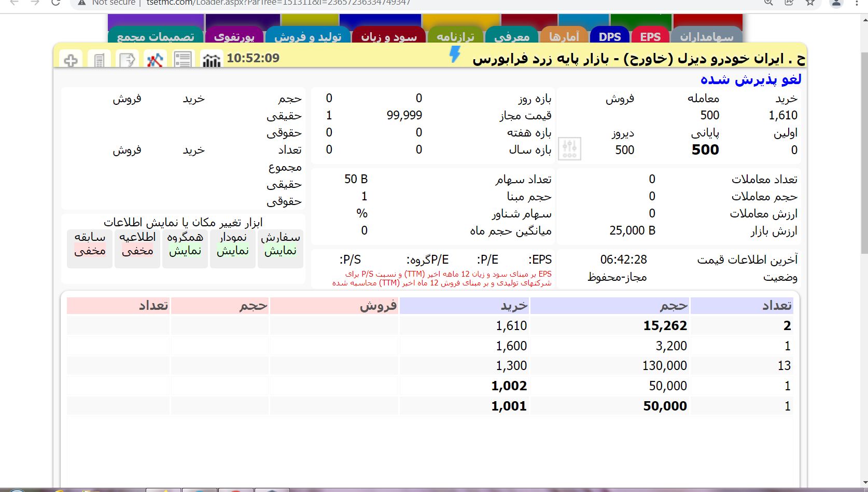This screenshot has width=868, height=492.
Task: Click volume 3,200 in order book
Action: (x=671, y=346)
